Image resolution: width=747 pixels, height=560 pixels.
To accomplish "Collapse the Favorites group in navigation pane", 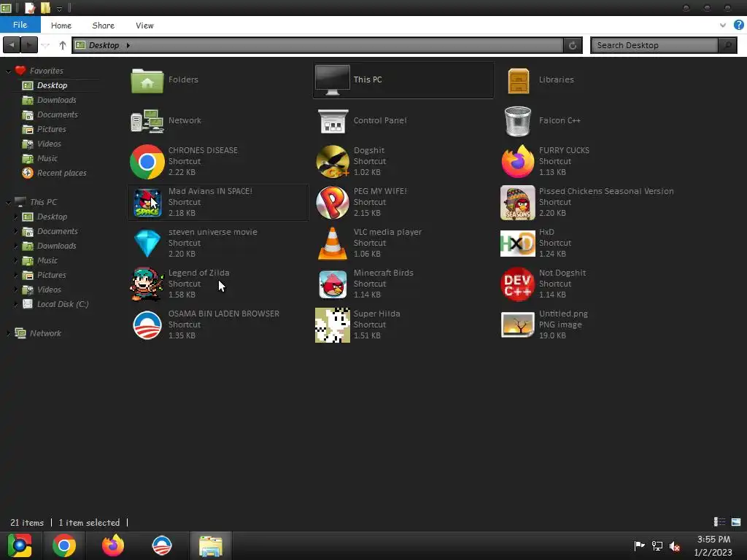I will coord(8,71).
